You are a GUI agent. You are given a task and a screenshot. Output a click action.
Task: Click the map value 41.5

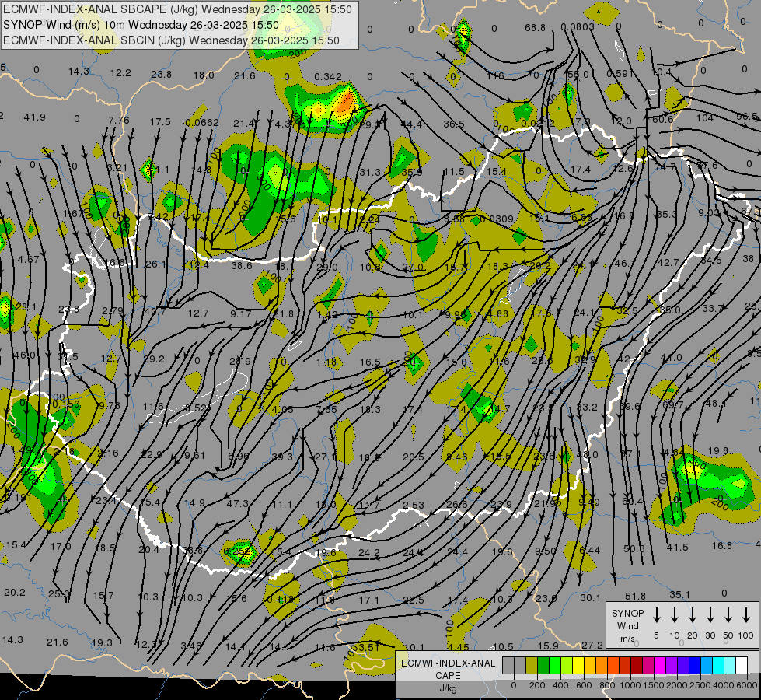pyautogui.click(x=677, y=547)
